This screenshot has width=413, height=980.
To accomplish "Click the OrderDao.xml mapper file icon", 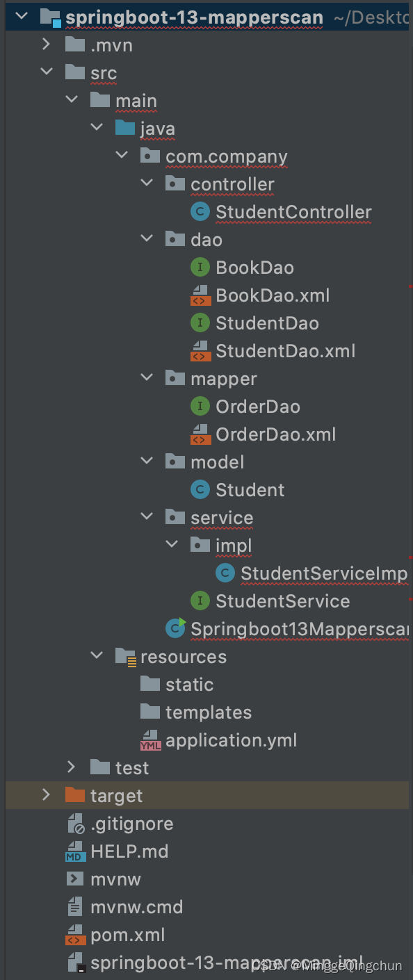I will pos(200,434).
